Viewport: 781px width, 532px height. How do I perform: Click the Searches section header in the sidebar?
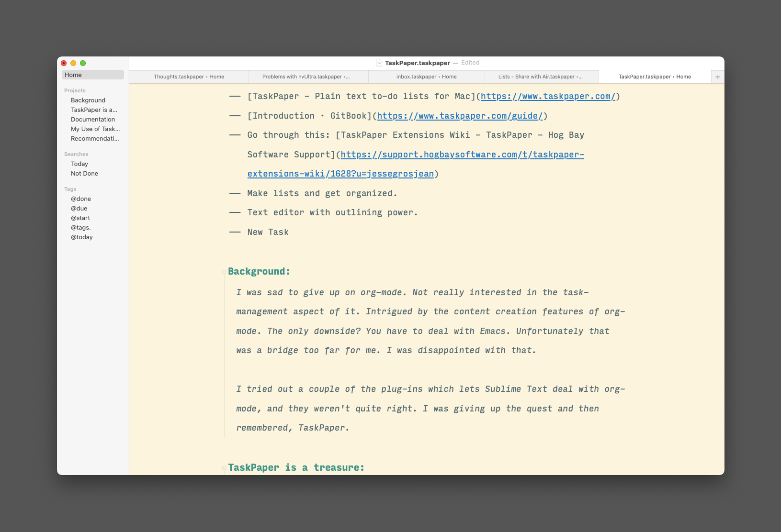76,154
